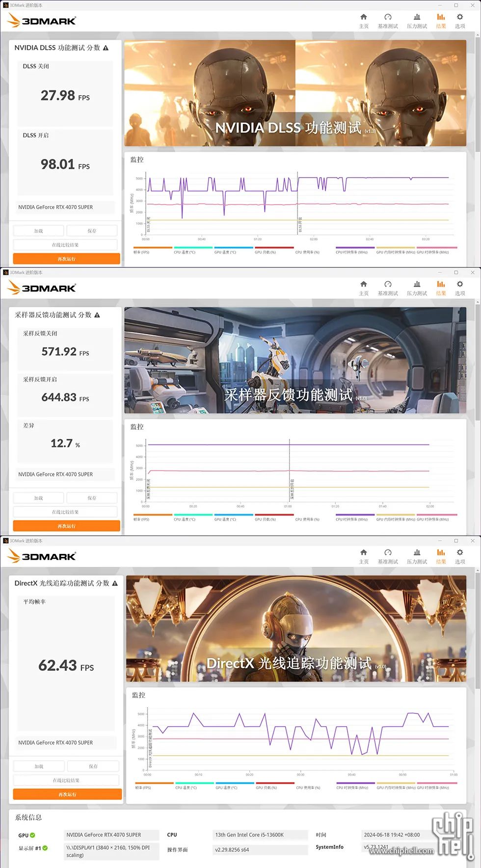Image resolution: width=481 pixels, height=868 pixels.
Task: Click 再次运行 in the DirectX 光线追踪 test window
Action: tap(67, 794)
